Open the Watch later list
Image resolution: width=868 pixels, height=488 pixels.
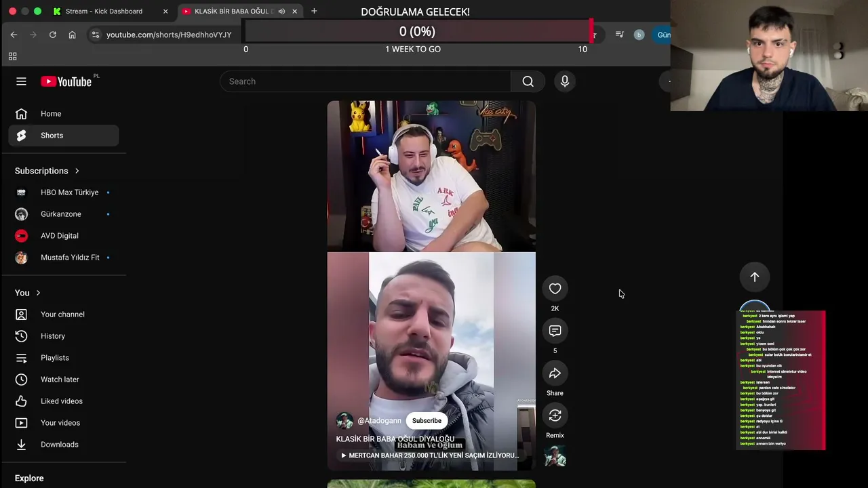click(x=64, y=380)
